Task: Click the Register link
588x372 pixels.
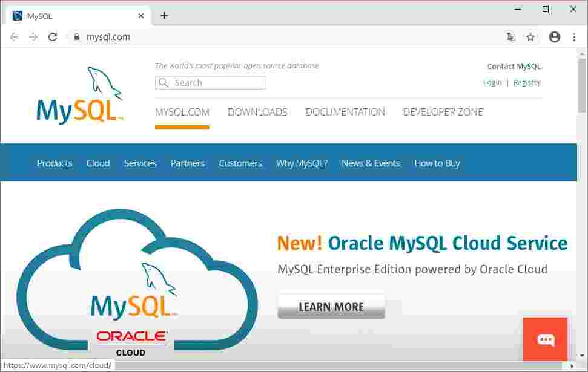Action: pyautogui.click(x=526, y=82)
